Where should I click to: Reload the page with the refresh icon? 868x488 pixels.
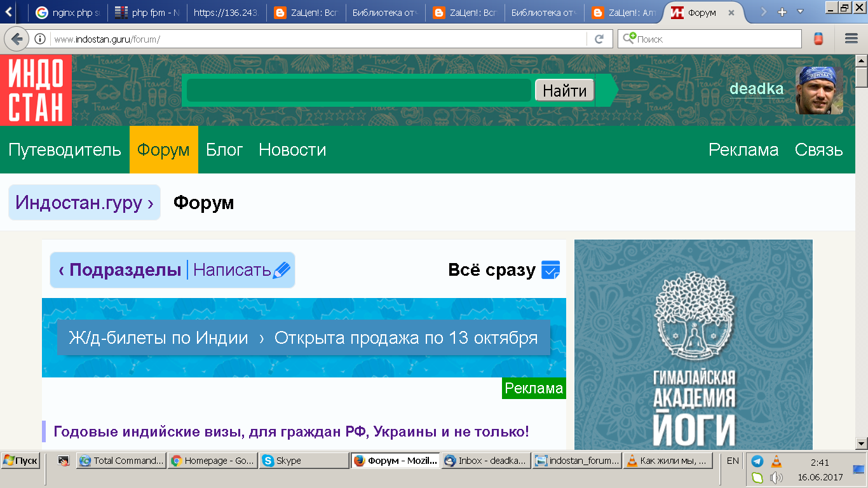click(599, 39)
